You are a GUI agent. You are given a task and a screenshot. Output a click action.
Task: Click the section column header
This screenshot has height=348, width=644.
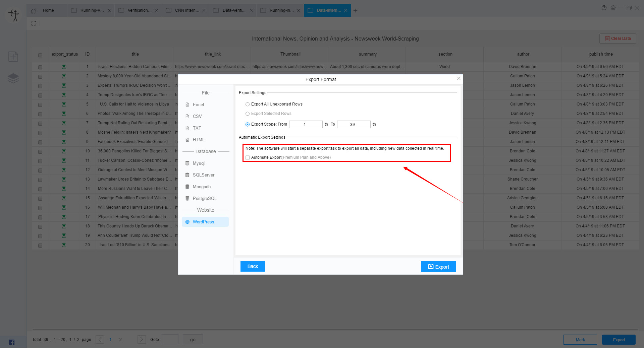pyautogui.click(x=445, y=54)
